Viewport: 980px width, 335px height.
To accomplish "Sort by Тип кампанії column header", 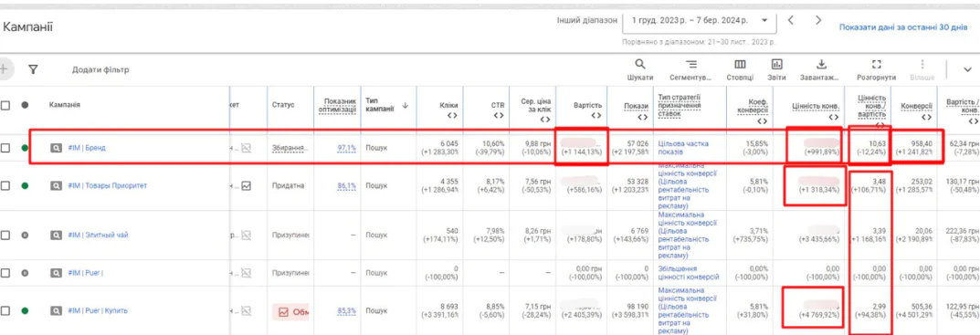I will pos(380,105).
